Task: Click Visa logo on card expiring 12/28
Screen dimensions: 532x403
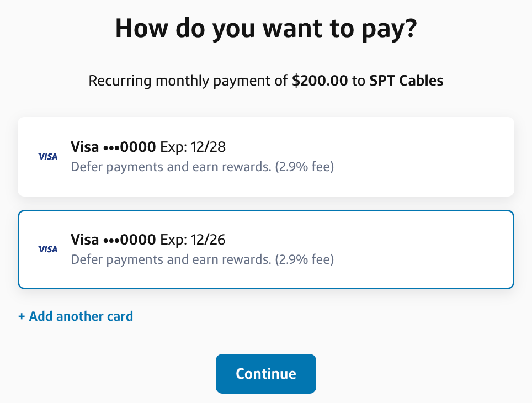Action: pyautogui.click(x=48, y=157)
